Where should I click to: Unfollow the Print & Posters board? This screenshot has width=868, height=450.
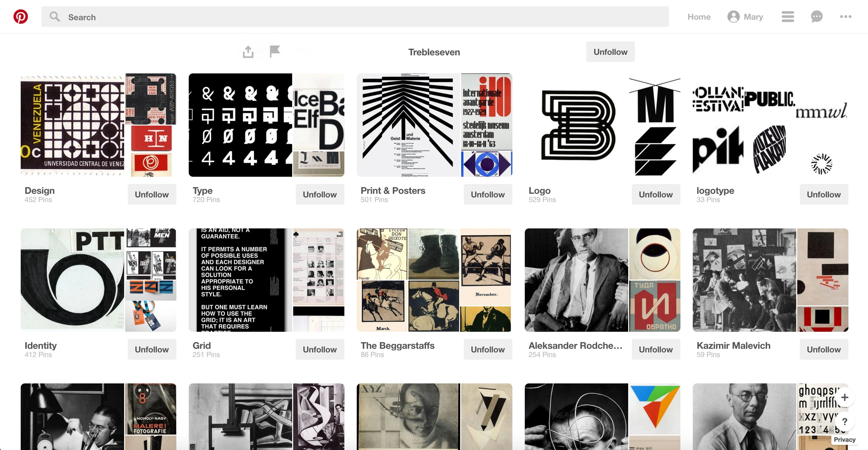tap(488, 194)
